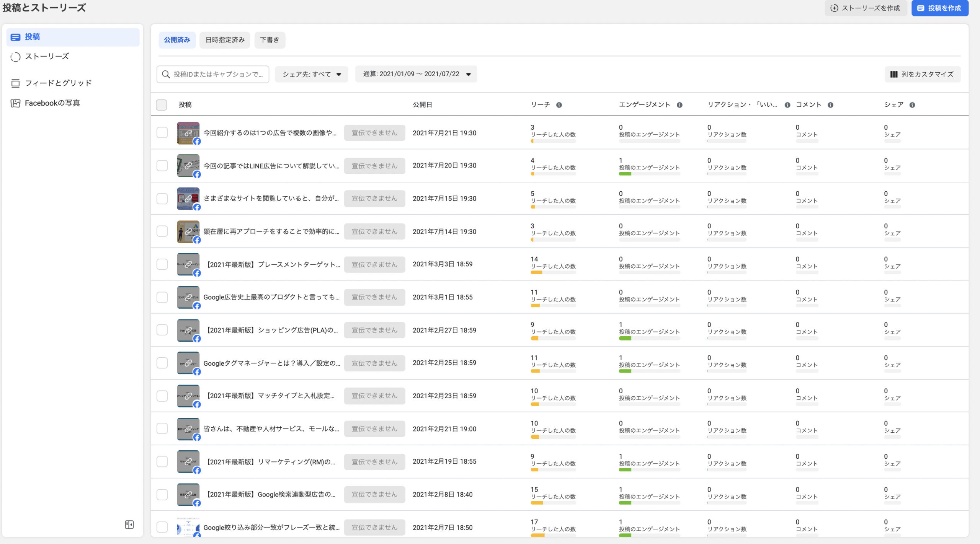Toggle the select-all checkbox in table header
The image size is (980, 544).
[x=162, y=105]
